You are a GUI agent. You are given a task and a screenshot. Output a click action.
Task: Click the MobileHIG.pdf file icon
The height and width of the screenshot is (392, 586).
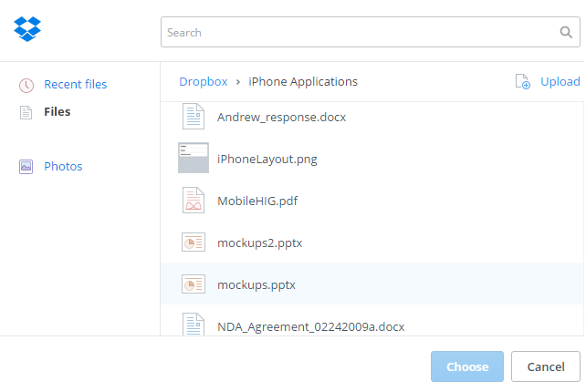(x=194, y=201)
